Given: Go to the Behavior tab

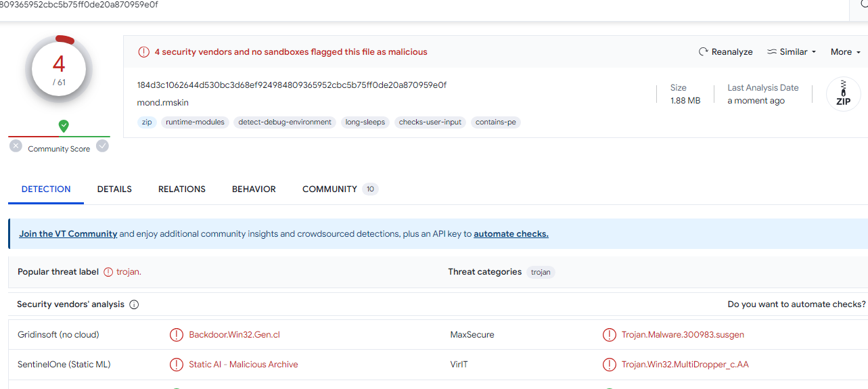Looking at the screenshot, I should pos(254,189).
